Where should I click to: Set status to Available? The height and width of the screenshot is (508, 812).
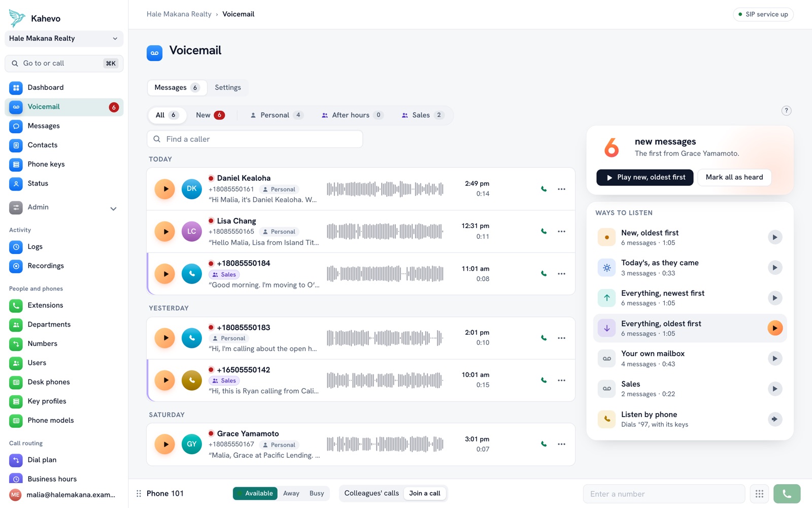coord(255,493)
